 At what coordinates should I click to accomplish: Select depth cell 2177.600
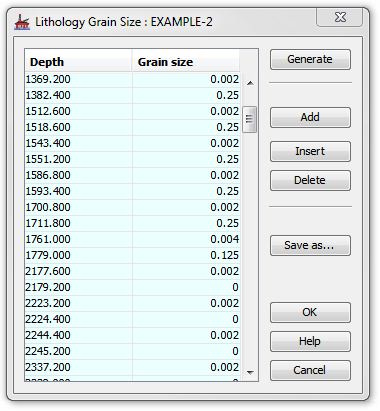79,271
